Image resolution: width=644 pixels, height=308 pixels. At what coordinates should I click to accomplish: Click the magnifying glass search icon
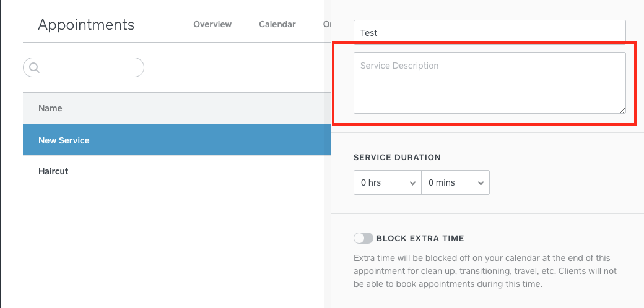(x=34, y=67)
